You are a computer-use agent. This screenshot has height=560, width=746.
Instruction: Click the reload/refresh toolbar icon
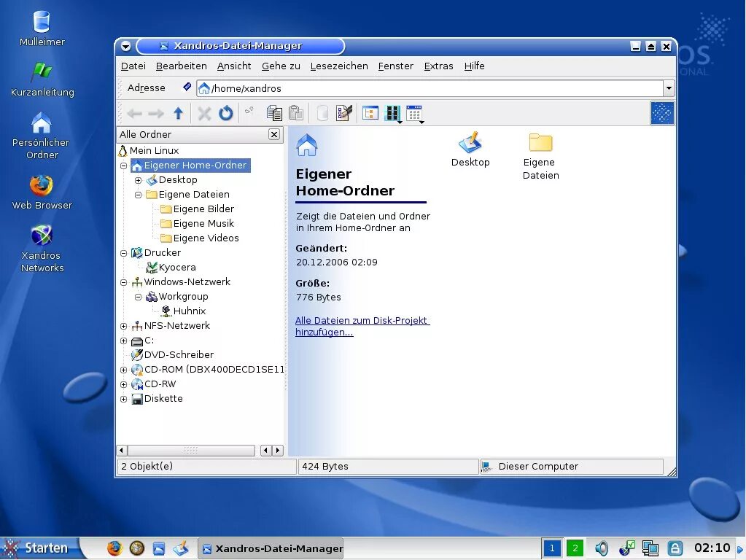coord(225,113)
